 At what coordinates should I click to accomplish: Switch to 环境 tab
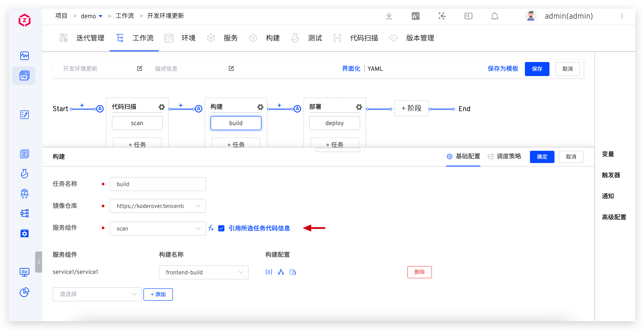[x=180, y=38]
